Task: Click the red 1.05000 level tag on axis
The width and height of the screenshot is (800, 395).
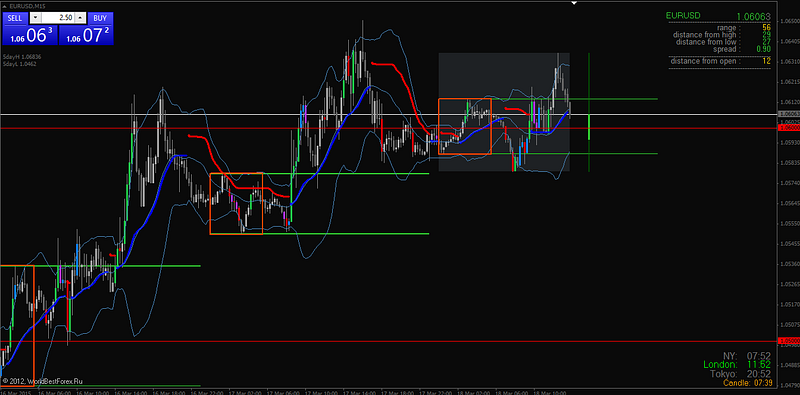Action: pos(788,340)
